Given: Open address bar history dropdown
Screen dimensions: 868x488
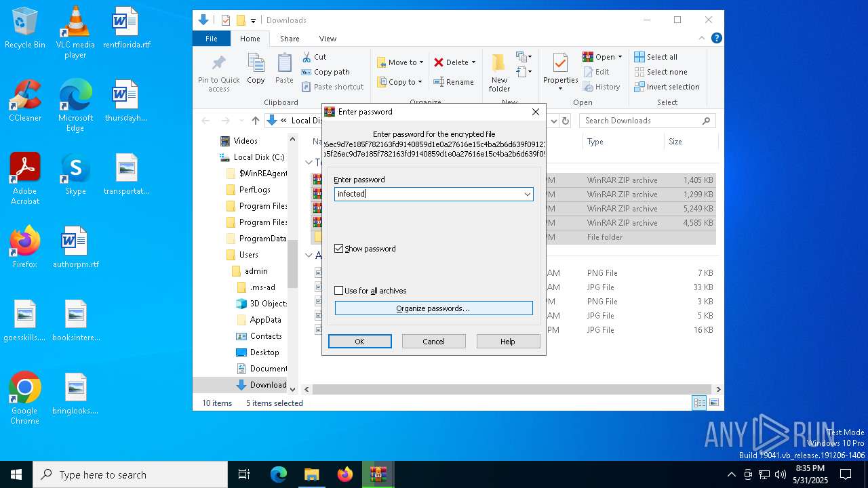Looking at the screenshot, I should (x=553, y=121).
